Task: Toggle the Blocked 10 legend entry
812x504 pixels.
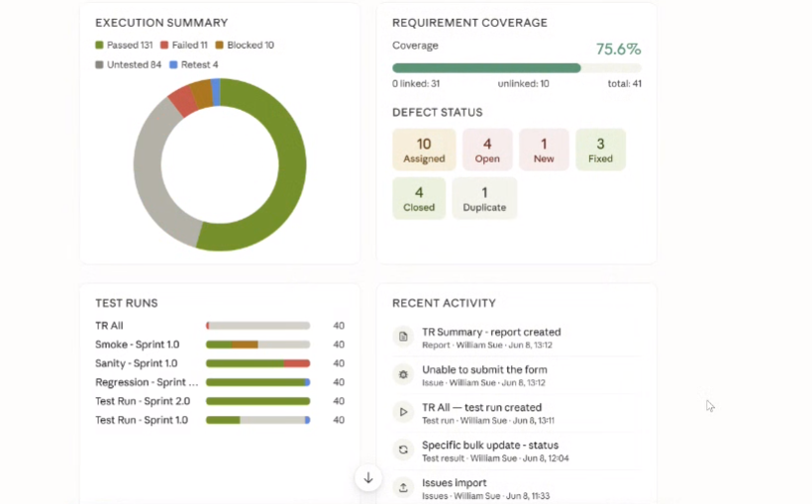Action: (245, 46)
